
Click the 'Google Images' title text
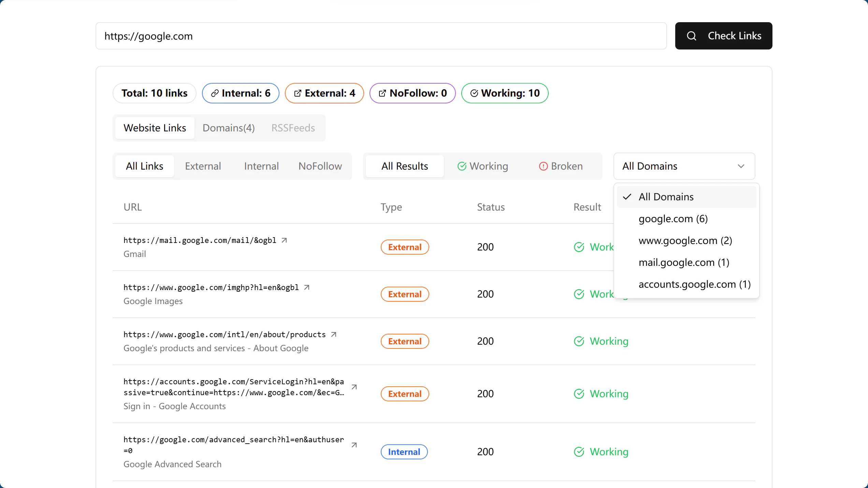[x=153, y=301]
